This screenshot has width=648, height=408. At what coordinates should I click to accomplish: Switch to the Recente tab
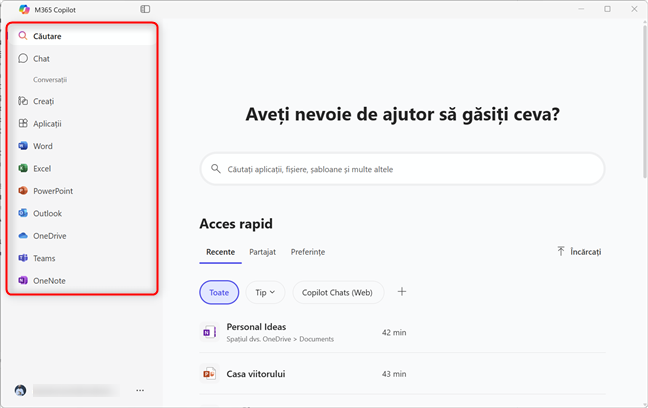tap(221, 252)
